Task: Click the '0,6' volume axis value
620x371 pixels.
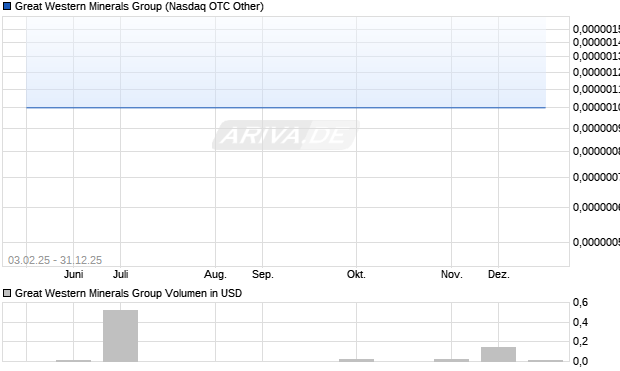Action: (x=580, y=303)
